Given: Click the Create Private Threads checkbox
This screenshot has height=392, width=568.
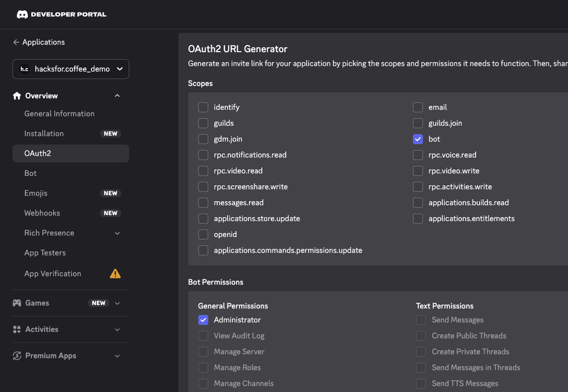Looking at the screenshot, I should click(421, 352).
